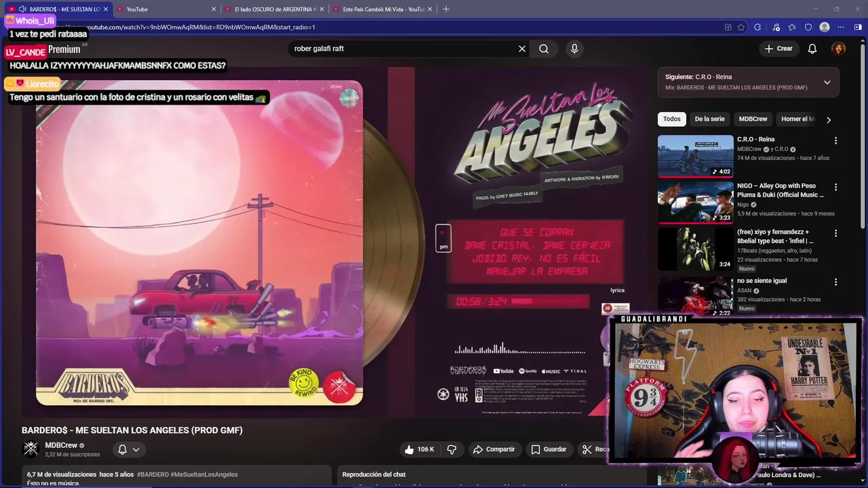Open new browser tab with plus icon
This screenshot has width=868, height=488.
pos(446,9)
